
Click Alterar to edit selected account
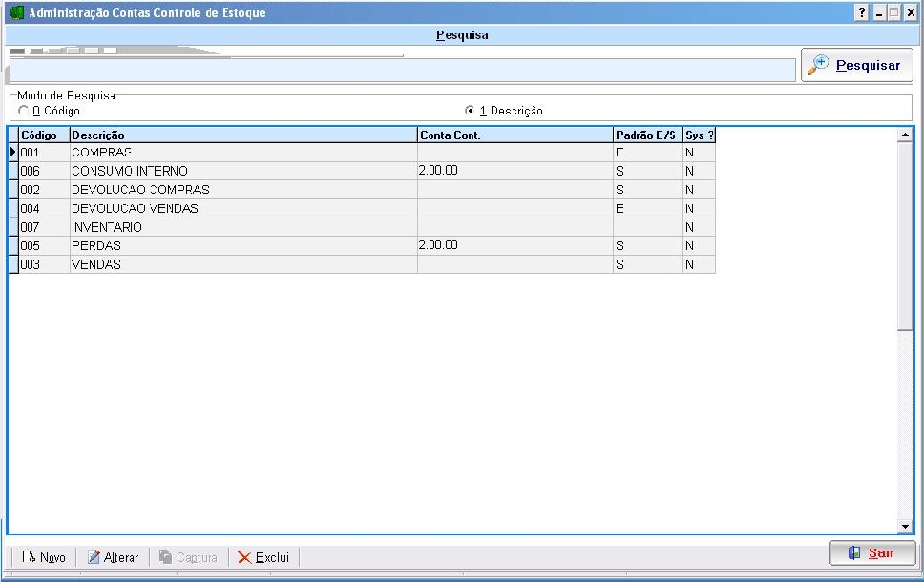(x=113, y=557)
